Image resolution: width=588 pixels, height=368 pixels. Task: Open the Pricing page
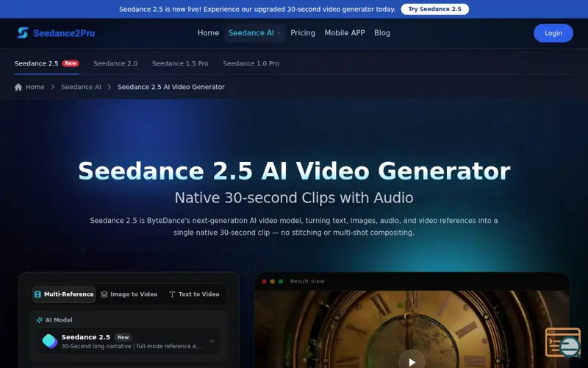click(303, 33)
